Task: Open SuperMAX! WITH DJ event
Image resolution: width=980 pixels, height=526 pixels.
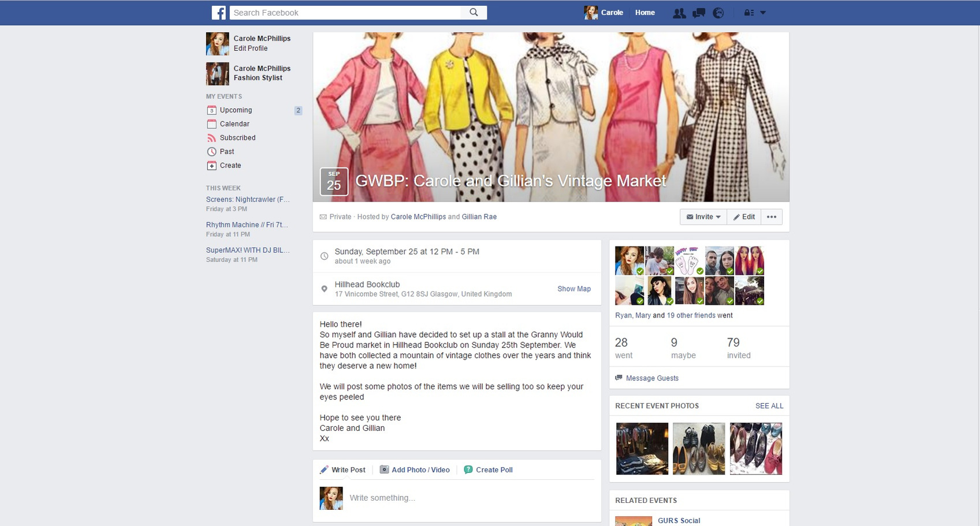Action: (x=248, y=251)
